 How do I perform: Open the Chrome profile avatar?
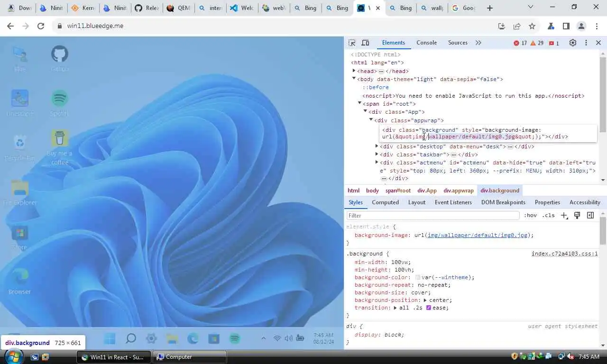581,26
